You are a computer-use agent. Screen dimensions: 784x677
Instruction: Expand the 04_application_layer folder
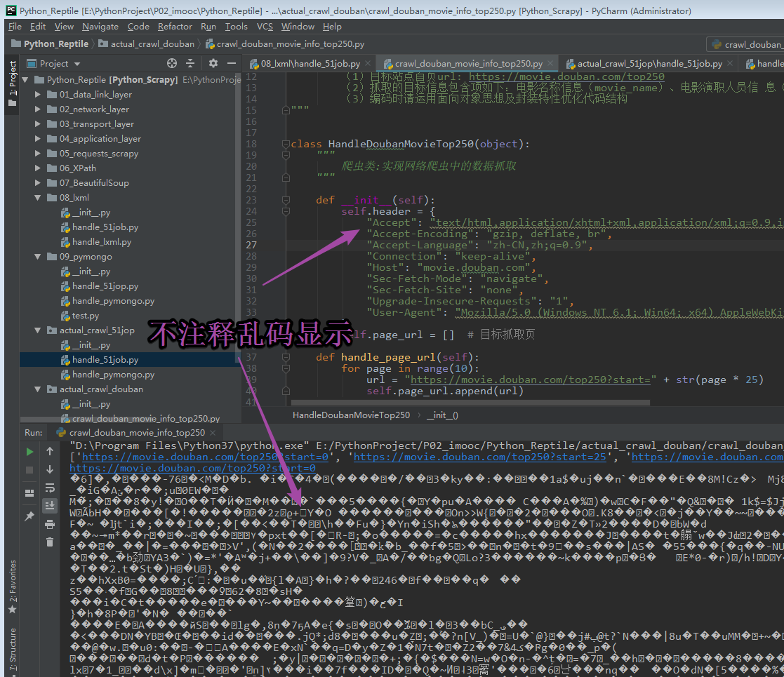(x=37, y=138)
